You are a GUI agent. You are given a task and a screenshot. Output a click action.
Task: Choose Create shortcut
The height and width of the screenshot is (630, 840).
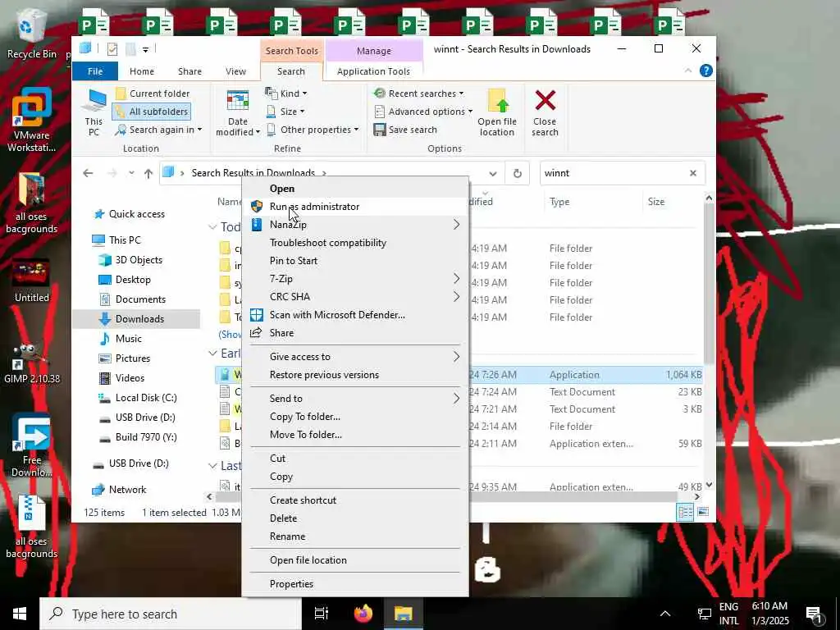point(356,500)
